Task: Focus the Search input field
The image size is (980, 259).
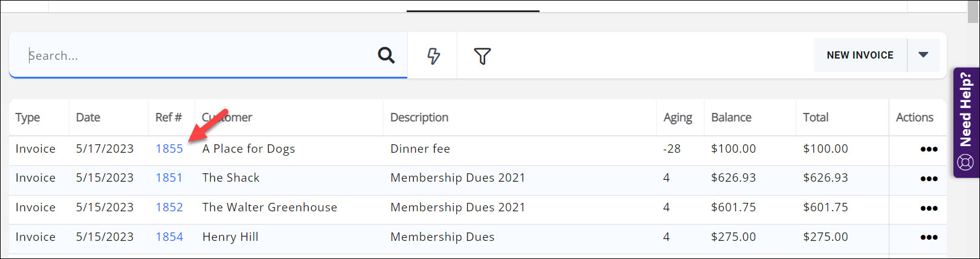Action: tap(199, 56)
